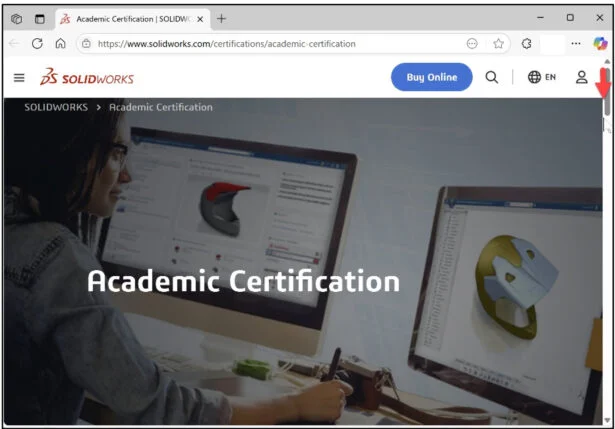
Task: Maximize the browser window
Action: point(570,18)
